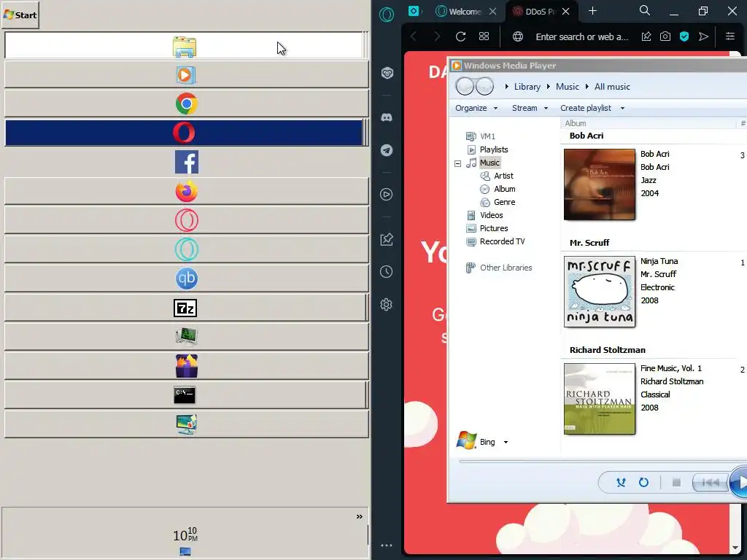The image size is (747, 560).
Task: Reload the page in Opera
Action: point(461,36)
